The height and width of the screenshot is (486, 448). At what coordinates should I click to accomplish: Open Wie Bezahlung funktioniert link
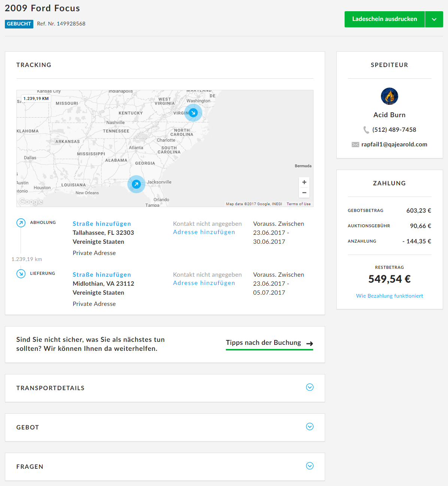(390, 296)
